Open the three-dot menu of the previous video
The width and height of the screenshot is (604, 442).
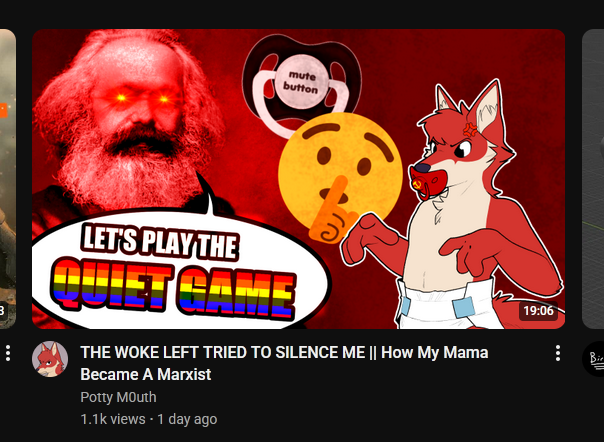(x=8, y=353)
